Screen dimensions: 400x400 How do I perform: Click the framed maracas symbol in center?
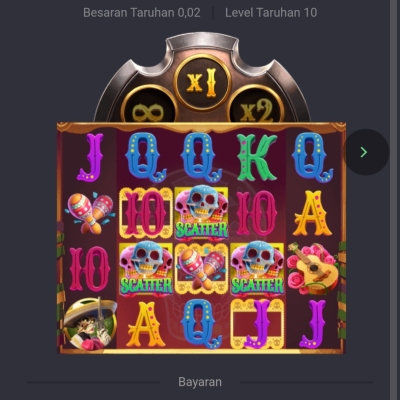click(201, 269)
